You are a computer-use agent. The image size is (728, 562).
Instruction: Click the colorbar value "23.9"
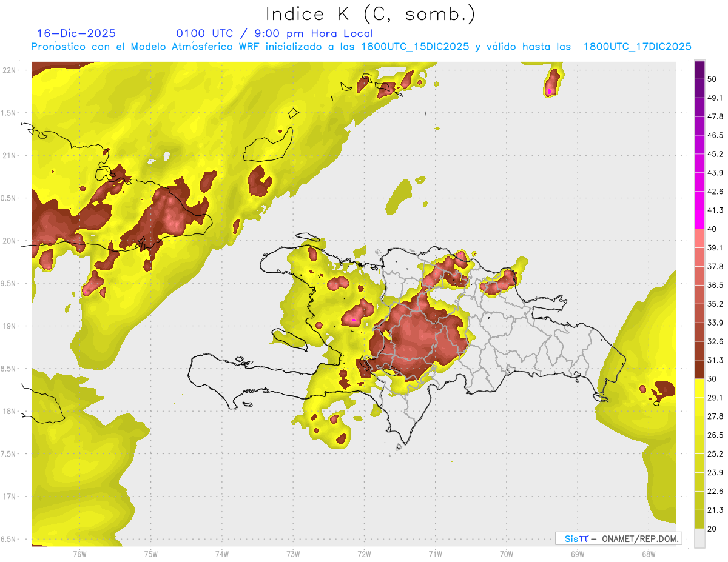(715, 472)
